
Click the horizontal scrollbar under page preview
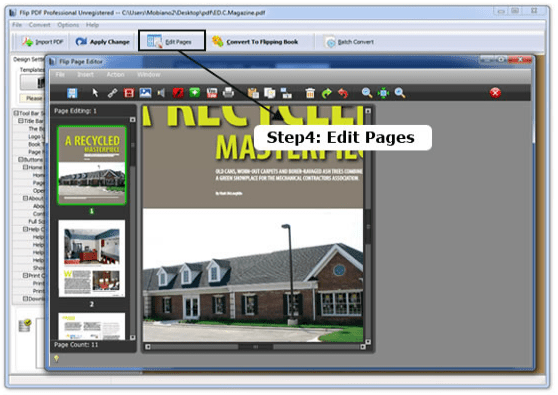tap(255, 347)
